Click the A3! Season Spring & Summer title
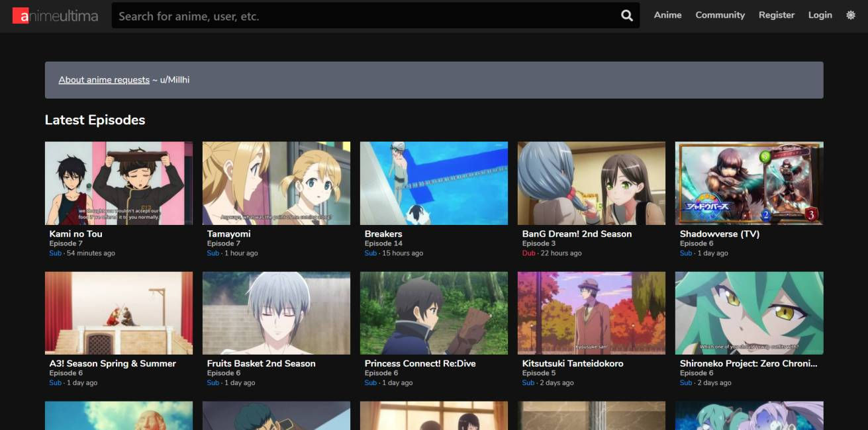The width and height of the screenshot is (868, 430). tap(113, 363)
